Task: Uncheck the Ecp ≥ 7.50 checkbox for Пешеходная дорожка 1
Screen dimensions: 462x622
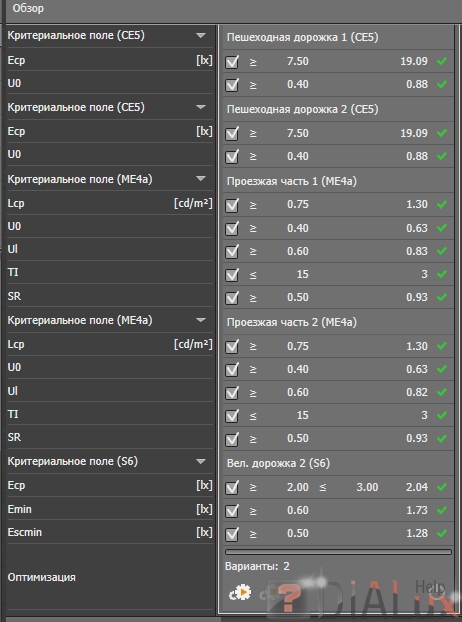Action: pos(232,62)
